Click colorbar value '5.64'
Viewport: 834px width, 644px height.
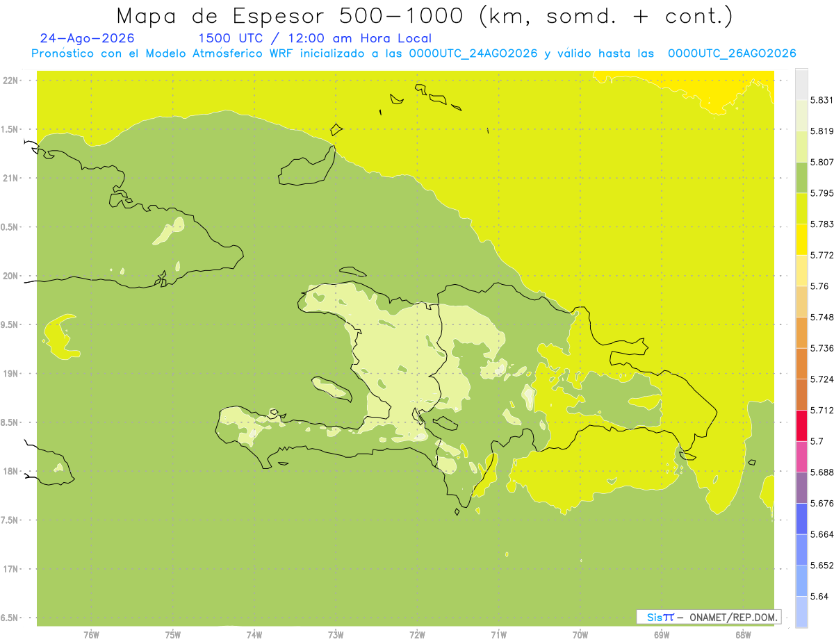tap(819, 596)
